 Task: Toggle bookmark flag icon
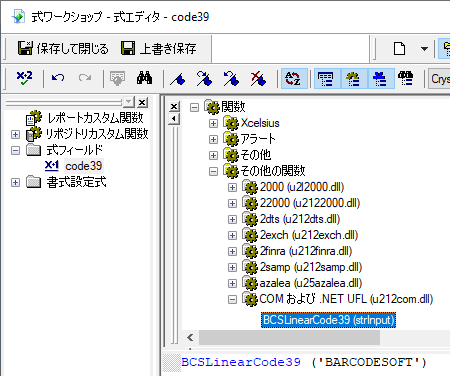tap(177, 79)
